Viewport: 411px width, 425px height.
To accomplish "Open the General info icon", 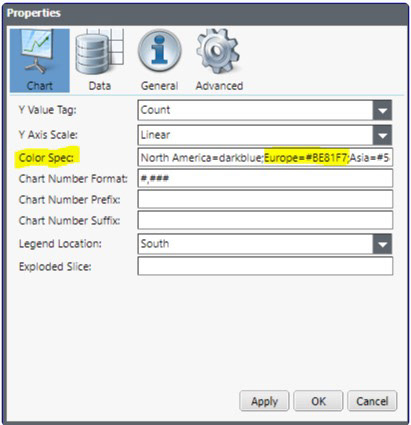I will [x=160, y=51].
